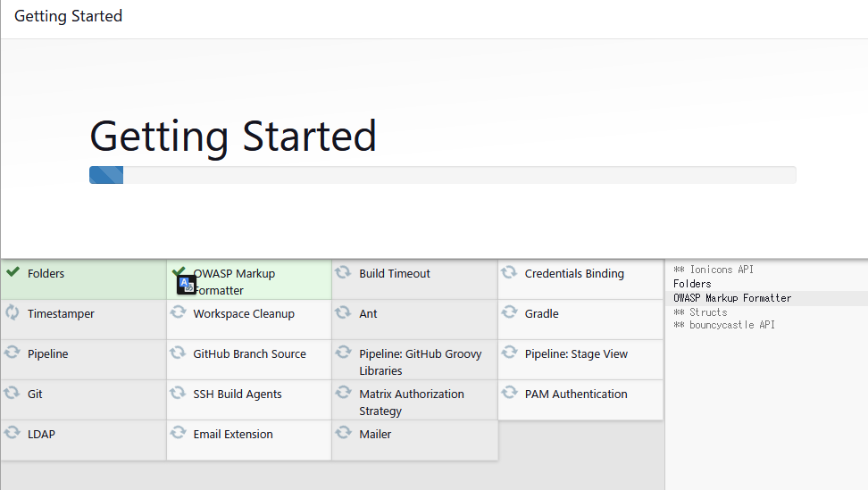
Task: Click the green checkmark beside Folders
Action: point(13,271)
